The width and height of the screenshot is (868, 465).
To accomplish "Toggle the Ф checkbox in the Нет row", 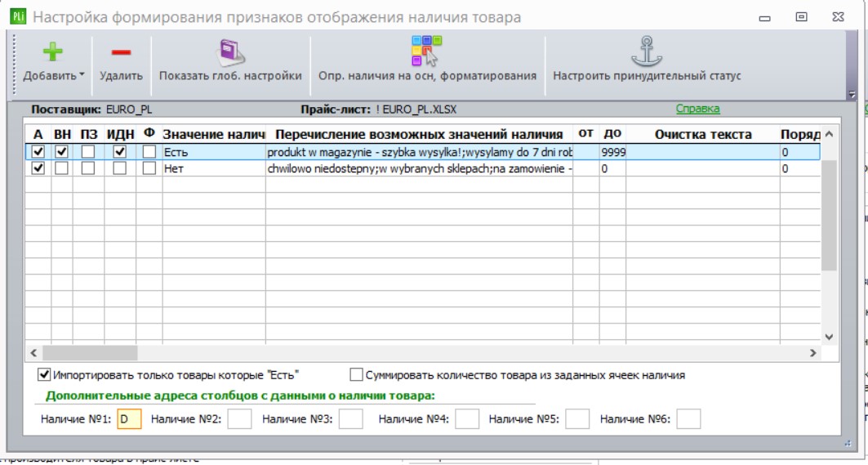I will click(149, 168).
